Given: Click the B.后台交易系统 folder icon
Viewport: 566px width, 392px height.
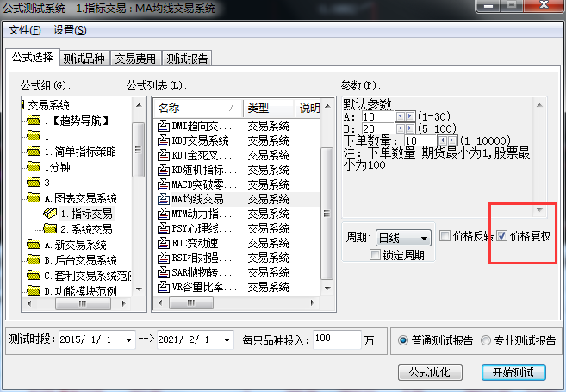Looking at the screenshot, I should (x=34, y=260).
